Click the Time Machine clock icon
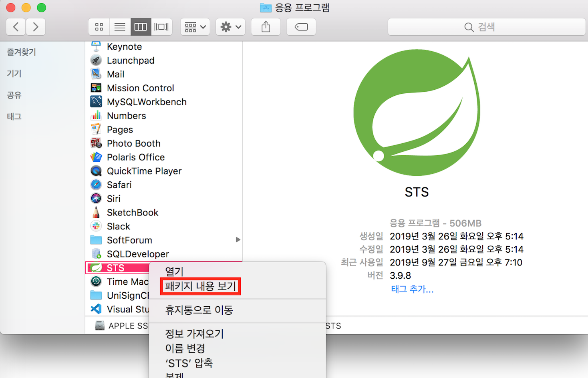Image resolution: width=588 pixels, height=378 pixels. [x=96, y=281]
